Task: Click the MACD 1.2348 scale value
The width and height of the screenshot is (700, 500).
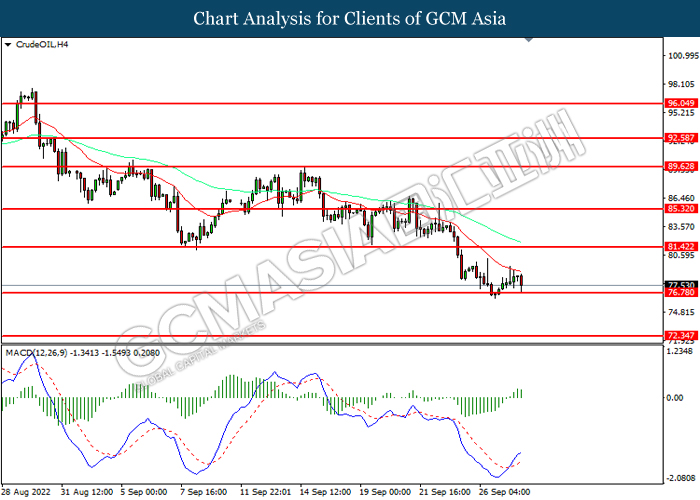Action: pos(680,351)
